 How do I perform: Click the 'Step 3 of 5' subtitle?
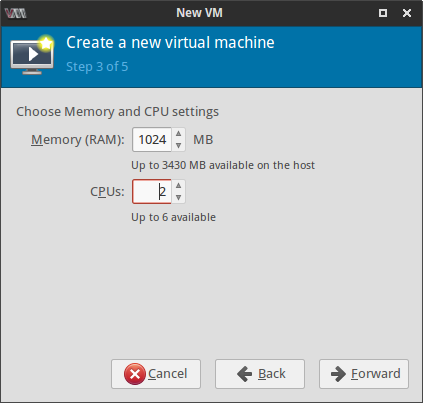(x=97, y=67)
